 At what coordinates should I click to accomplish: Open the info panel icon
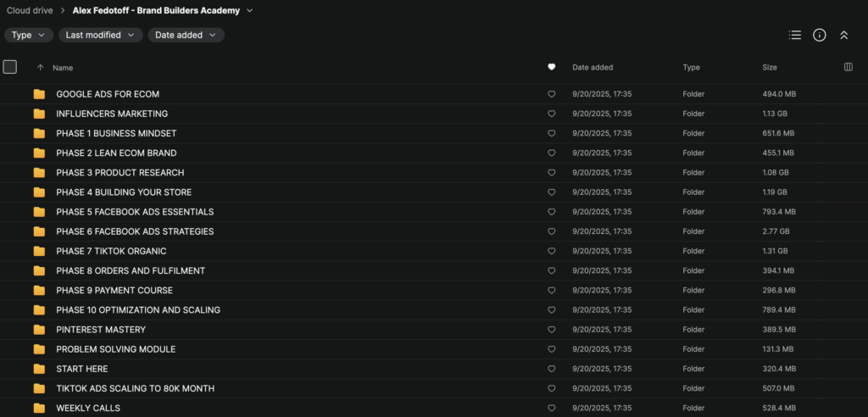tap(819, 35)
